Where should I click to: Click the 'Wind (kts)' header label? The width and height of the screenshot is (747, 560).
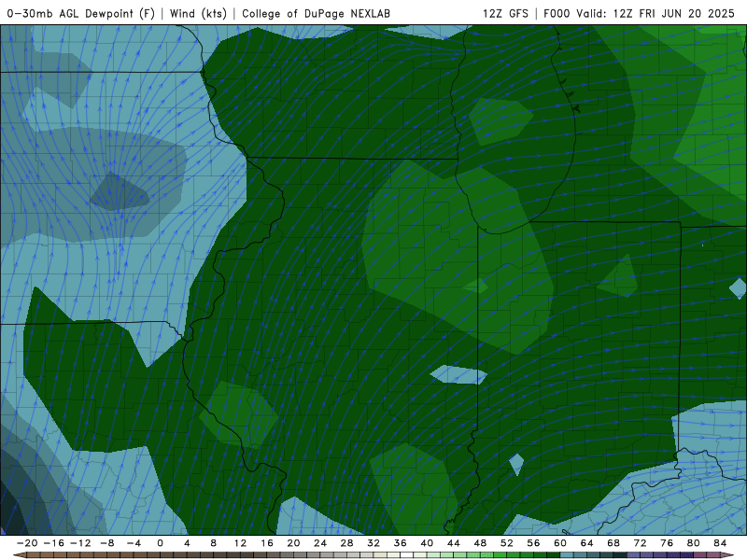[x=198, y=13]
